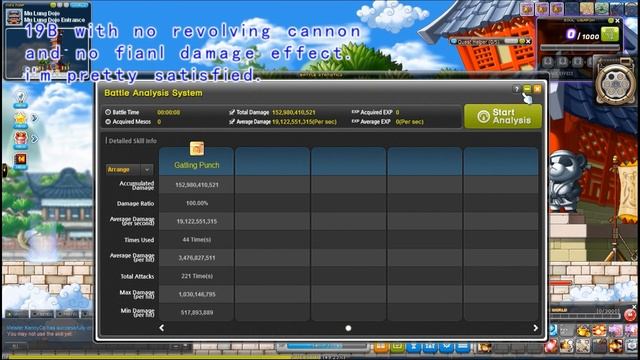Viewport: 640px width, 360px height.
Task: Click the green buff icon at top right
Action: click(602, 9)
